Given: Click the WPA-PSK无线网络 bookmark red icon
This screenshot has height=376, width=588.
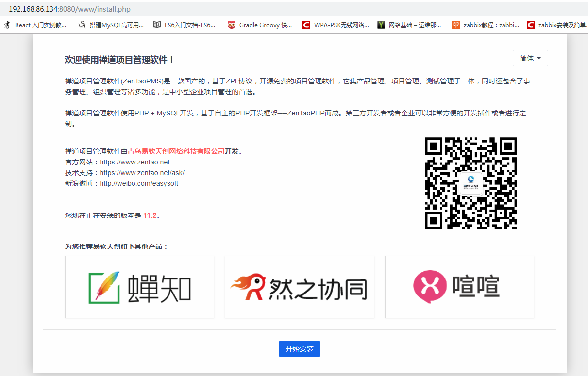Looking at the screenshot, I should point(306,25).
